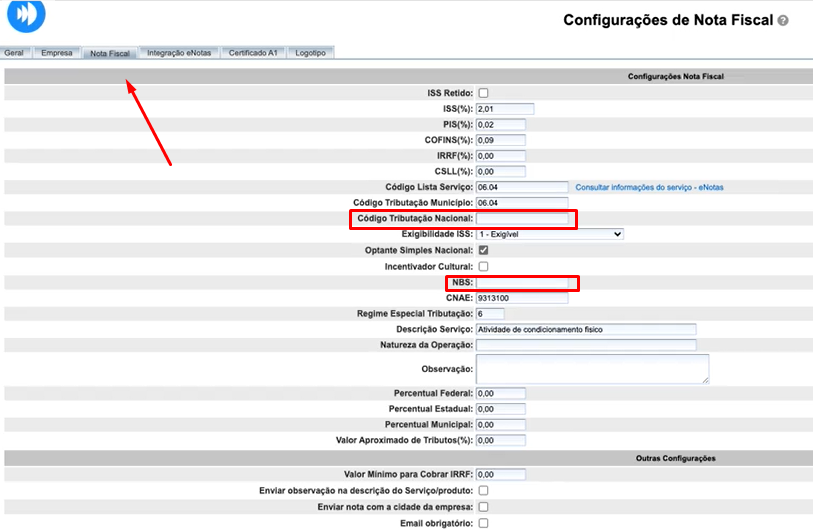Enable Enviar nota com a cidade da empresa
The height and width of the screenshot is (529, 813).
pyautogui.click(x=483, y=507)
